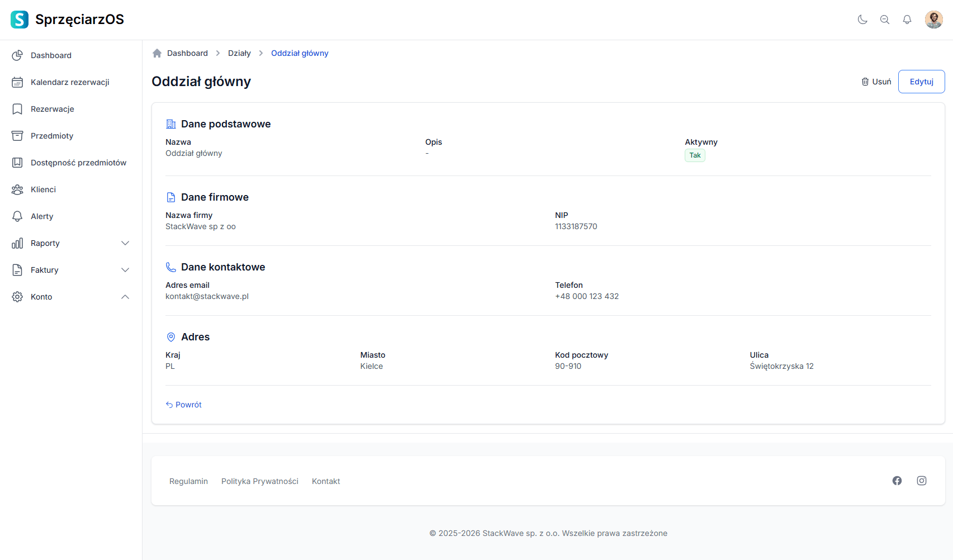Open Dostępność przedmiotów in the sidebar

tap(78, 163)
